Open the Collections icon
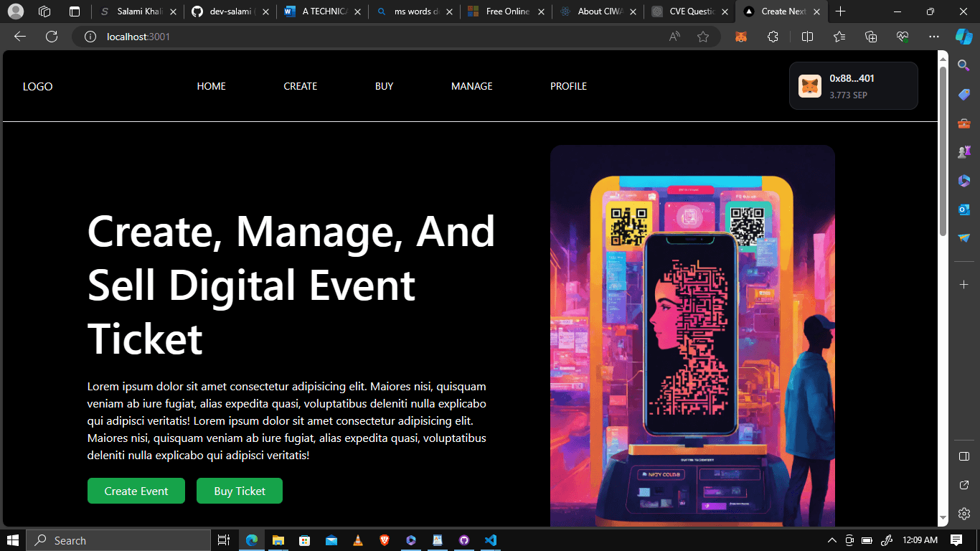Screen dimensions: 980x551 (871, 37)
